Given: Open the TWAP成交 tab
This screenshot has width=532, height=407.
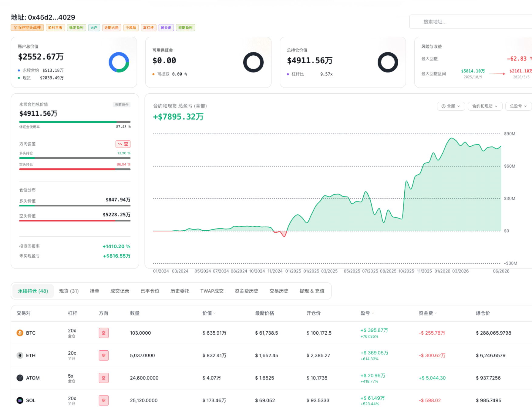Looking at the screenshot, I should point(212,291).
